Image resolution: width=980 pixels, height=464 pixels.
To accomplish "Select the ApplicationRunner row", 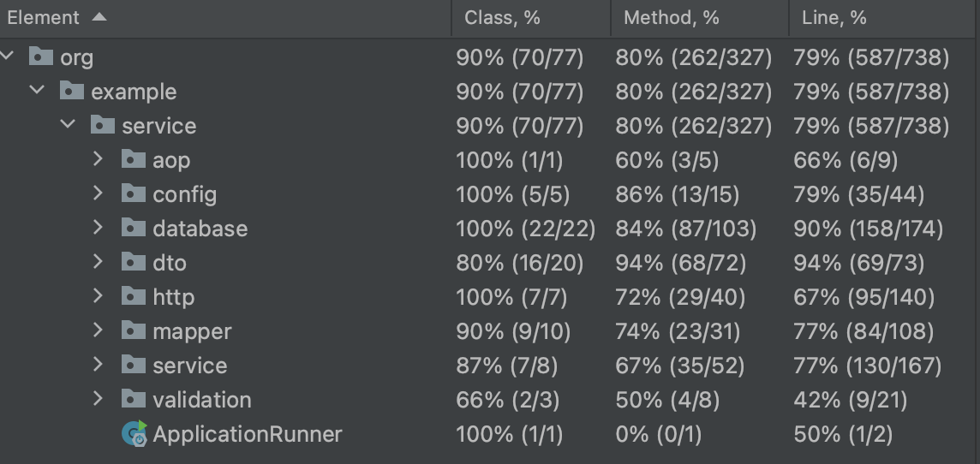I will tap(247, 434).
